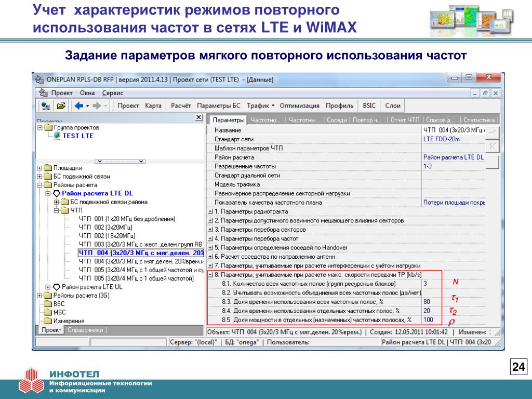Switch to the Соседи tab
Image resolution: width=532 pixels, height=399 pixels.
[x=337, y=120]
